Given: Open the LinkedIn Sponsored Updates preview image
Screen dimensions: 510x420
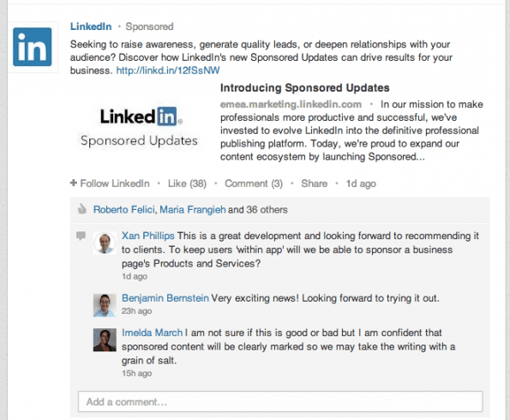Looking at the screenshot, I should click(x=139, y=128).
